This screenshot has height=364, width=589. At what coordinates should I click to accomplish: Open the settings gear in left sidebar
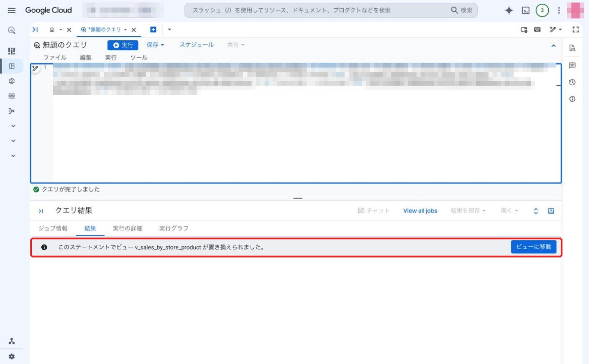[x=12, y=357]
